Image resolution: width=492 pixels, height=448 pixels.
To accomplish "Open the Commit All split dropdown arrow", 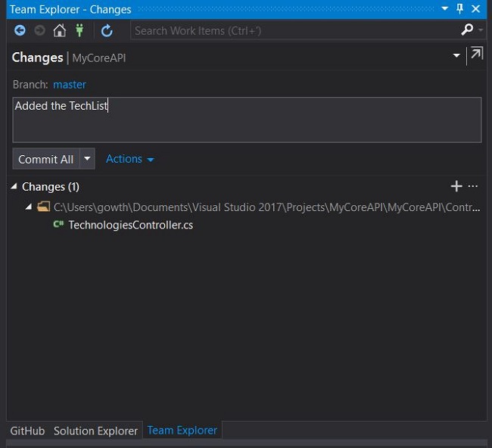I will coord(88,159).
